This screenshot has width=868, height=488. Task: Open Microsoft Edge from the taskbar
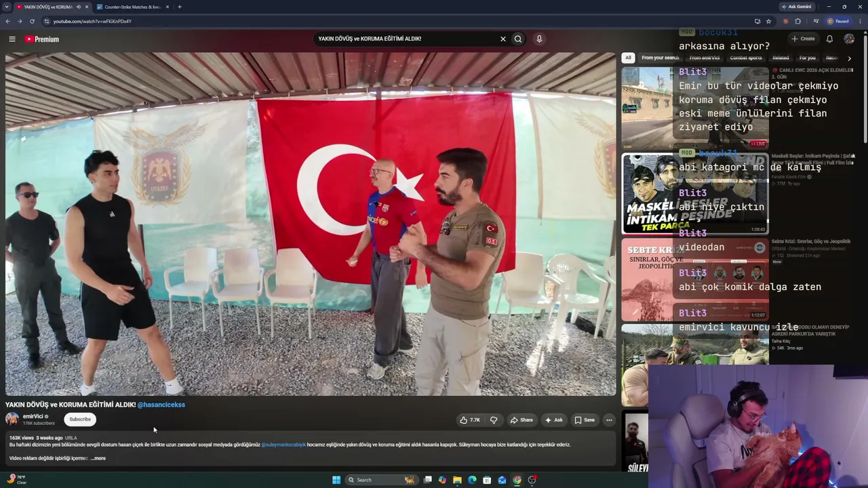(472, 480)
